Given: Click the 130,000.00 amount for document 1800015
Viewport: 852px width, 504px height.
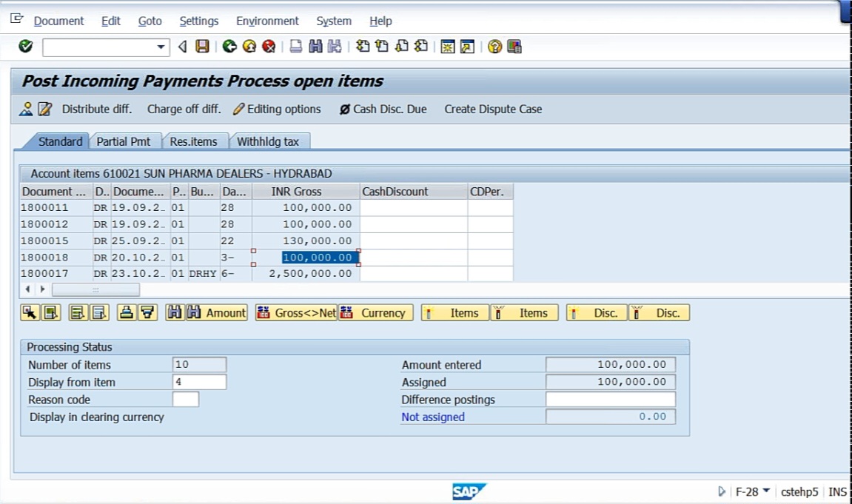Looking at the screenshot, I should pyautogui.click(x=318, y=241).
